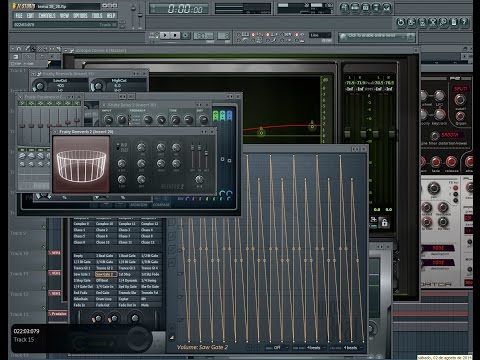Open the VIEW menu
480x360 pixels.
point(64,16)
